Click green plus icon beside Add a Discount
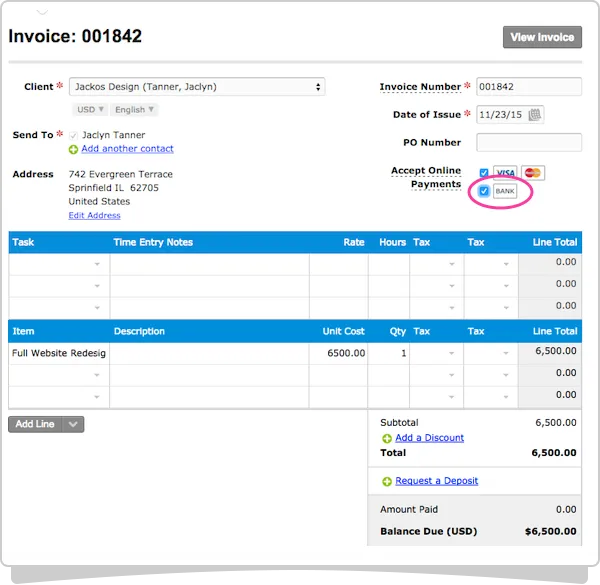The height and width of the screenshot is (585, 600). click(x=387, y=438)
